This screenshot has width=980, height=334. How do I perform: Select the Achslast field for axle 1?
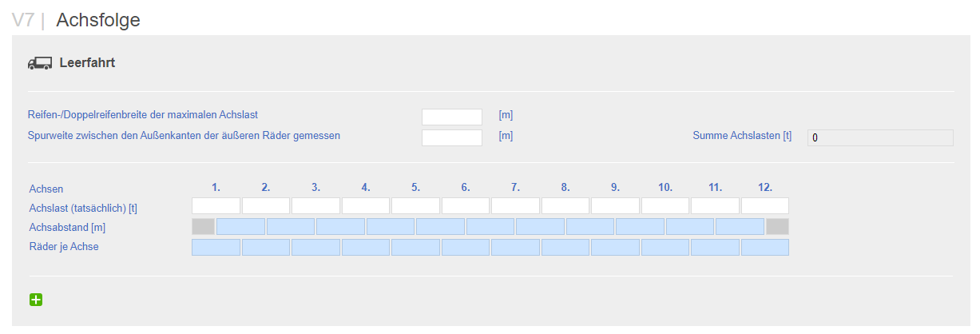pyautogui.click(x=216, y=206)
